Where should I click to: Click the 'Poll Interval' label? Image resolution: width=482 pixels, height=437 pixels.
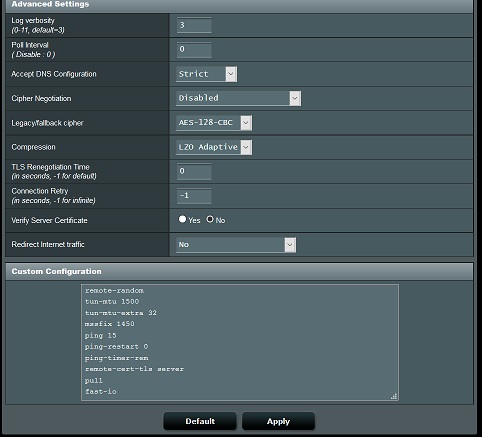tap(30, 45)
